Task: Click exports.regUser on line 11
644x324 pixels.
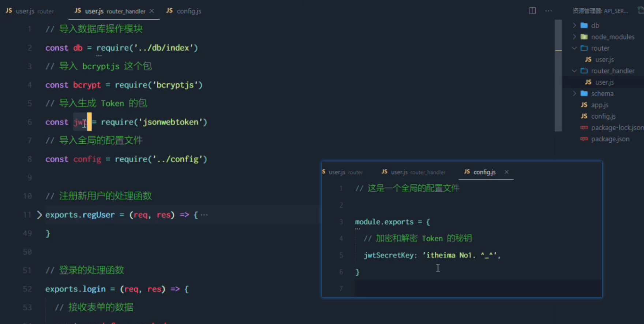Action: pos(80,215)
